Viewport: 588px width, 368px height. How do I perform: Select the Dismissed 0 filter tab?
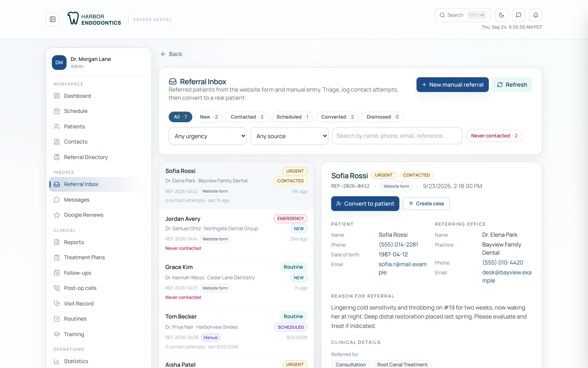pyautogui.click(x=383, y=117)
